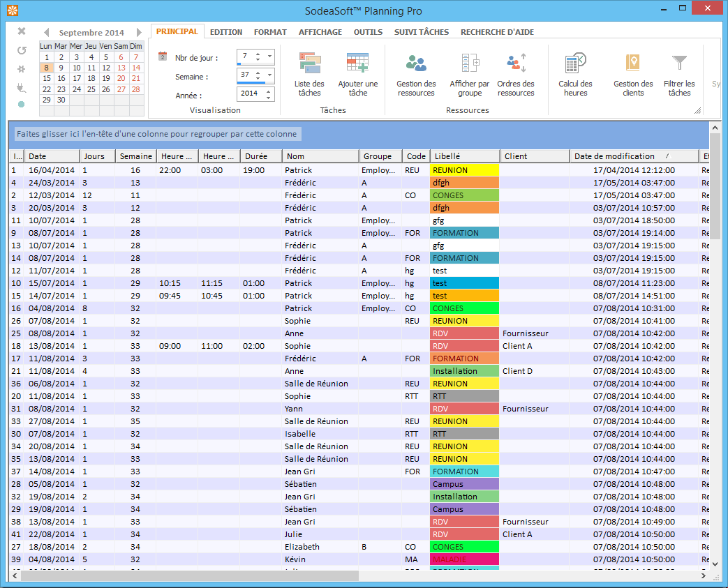Go to previous month in mini calendar
The height and width of the screenshot is (588, 728).
click(47, 33)
